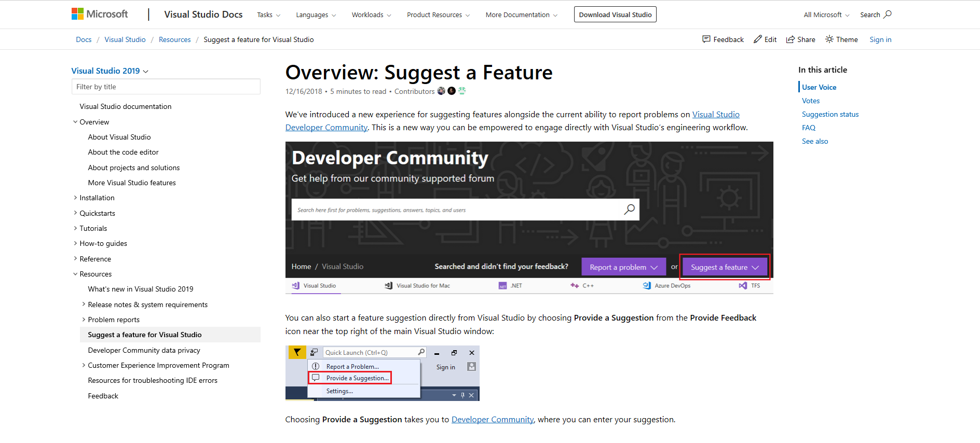Click the Search magnifier icon in header

coord(888,15)
